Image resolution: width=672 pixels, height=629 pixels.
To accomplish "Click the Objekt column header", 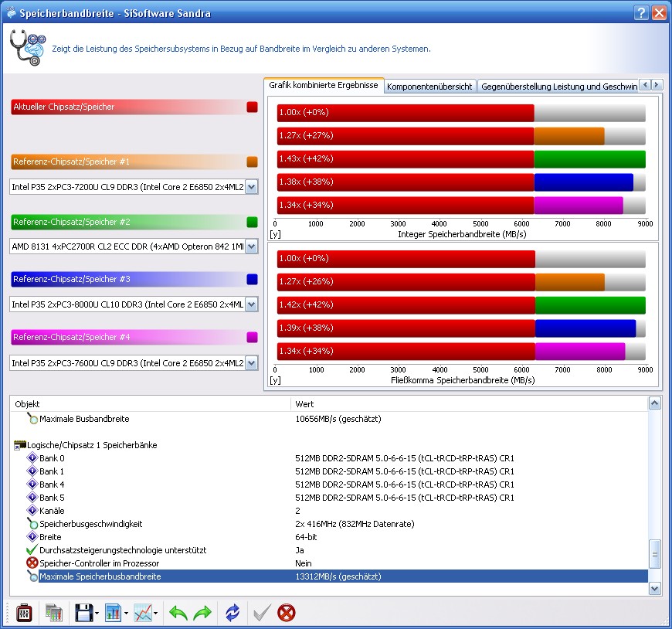I will pos(151,404).
